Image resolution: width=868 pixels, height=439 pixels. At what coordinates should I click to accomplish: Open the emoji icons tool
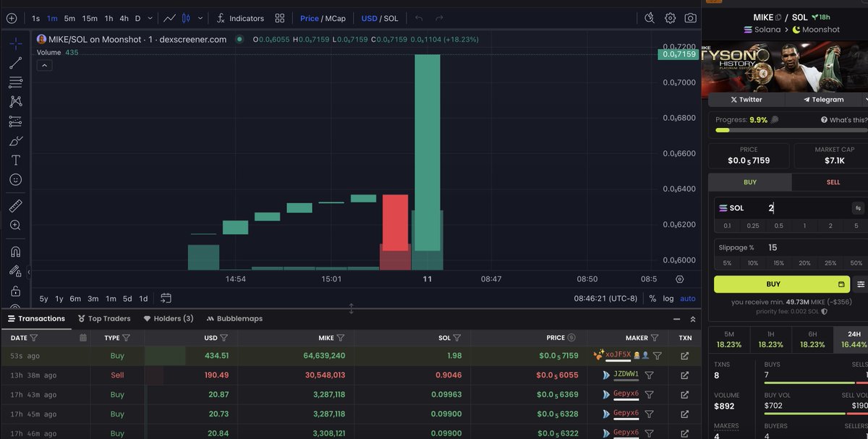tap(15, 179)
